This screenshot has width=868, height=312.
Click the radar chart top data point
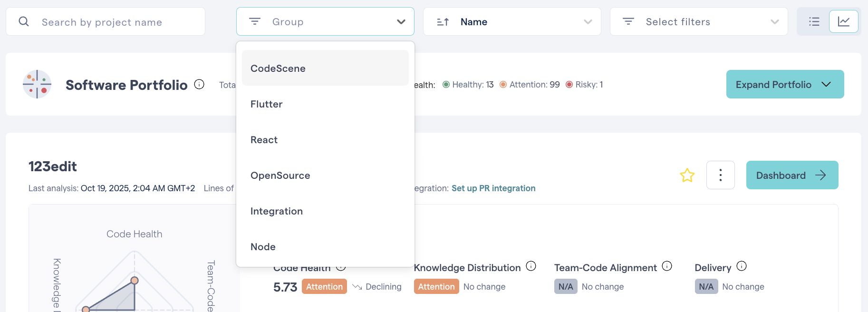click(135, 280)
